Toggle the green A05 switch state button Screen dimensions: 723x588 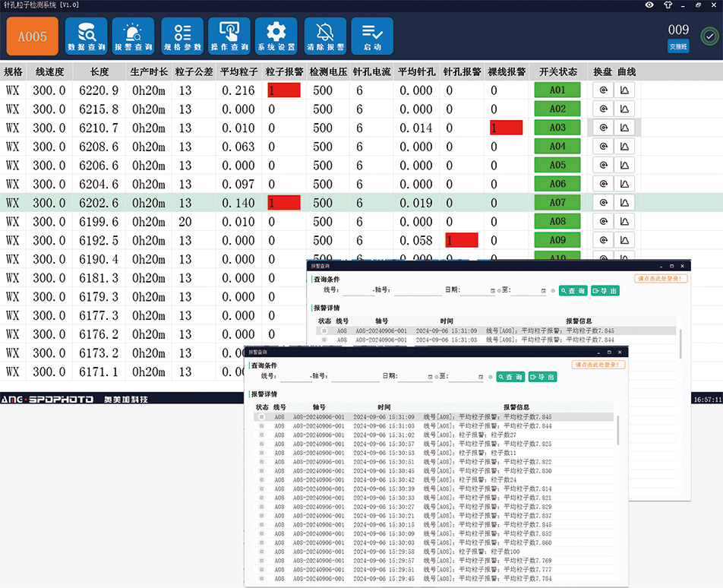(x=557, y=165)
